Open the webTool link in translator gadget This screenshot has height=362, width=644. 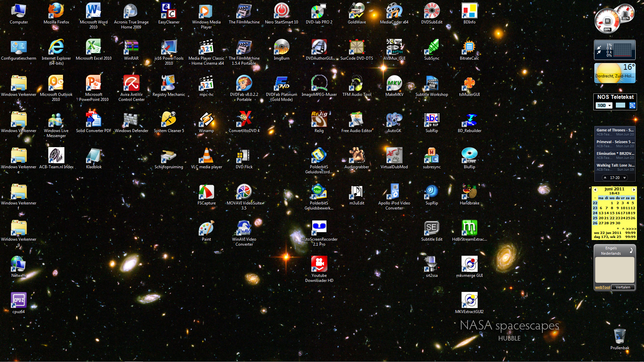coord(602,287)
